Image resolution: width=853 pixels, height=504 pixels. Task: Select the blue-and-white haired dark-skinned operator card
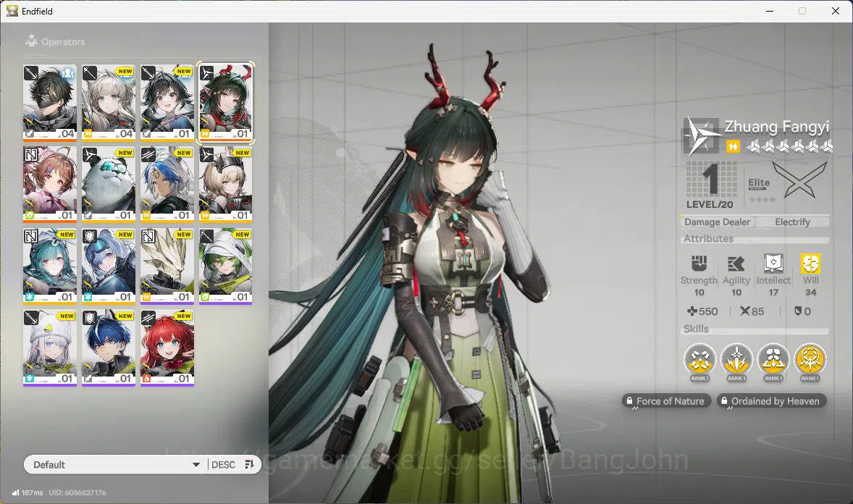tap(167, 184)
